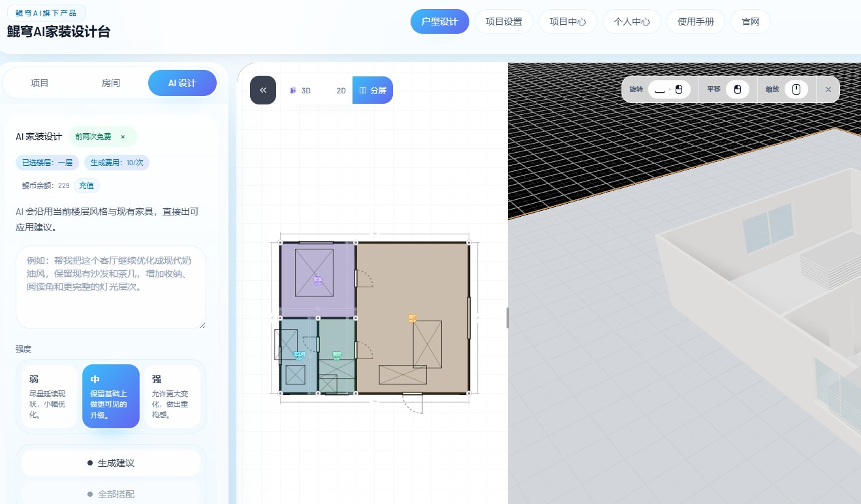Visit the 官网 official site link
The width and height of the screenshot is (861, 504).
pyautogui.click(x=751, y=22)
